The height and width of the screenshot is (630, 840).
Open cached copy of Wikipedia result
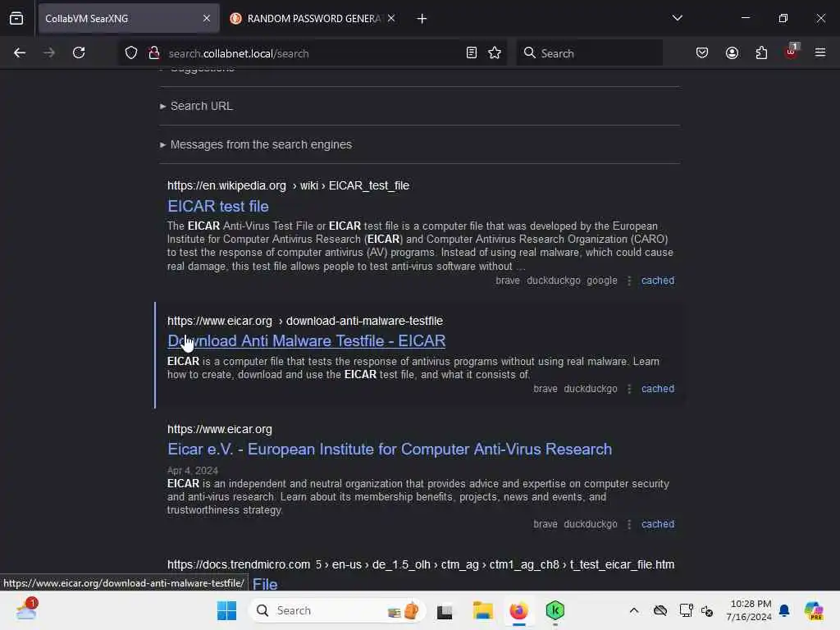coord(658,281)
